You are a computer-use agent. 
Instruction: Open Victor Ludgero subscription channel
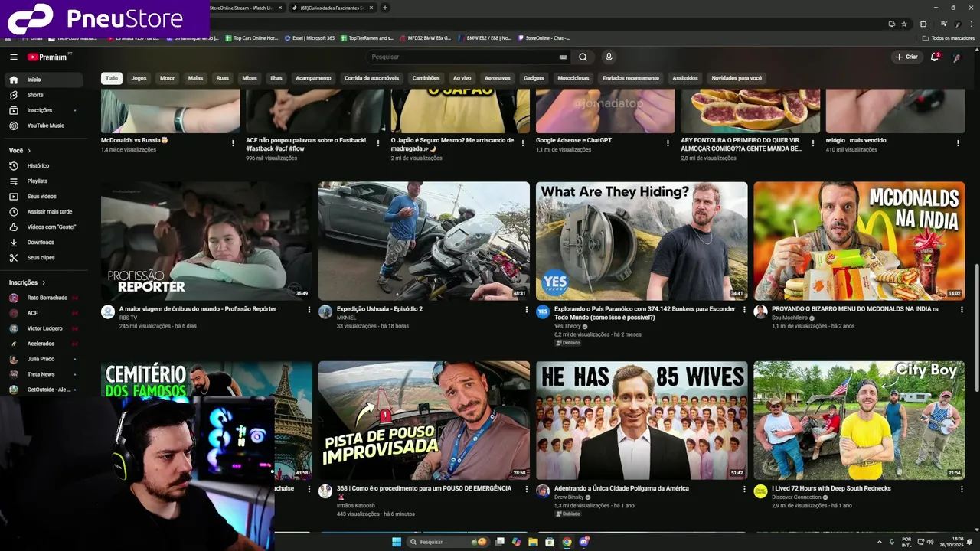pyautogui.click(x=44, y=328)
